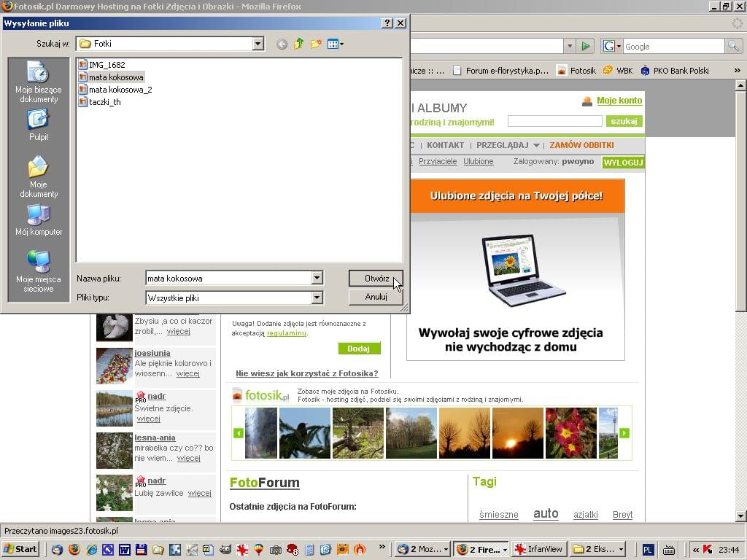Select the IMG_1682 file
747x560 pixels.
102,65
